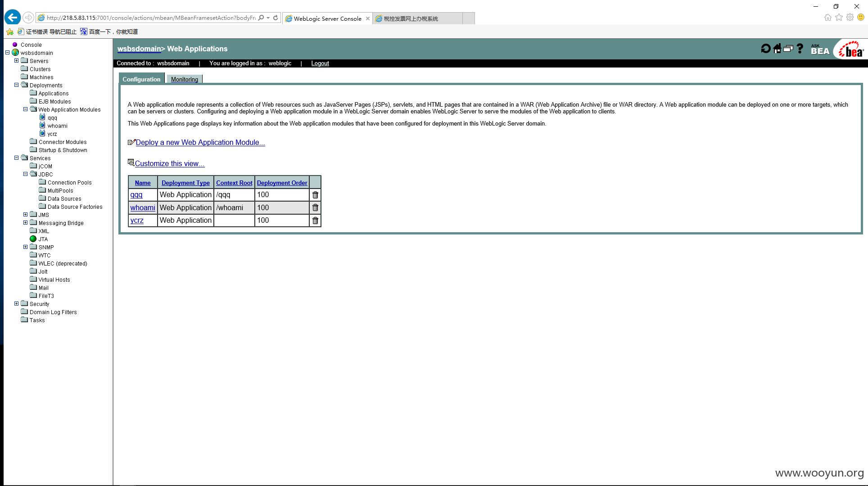Expand the JMS tree node
The height and width of the screenshot is (486, 868).
point(25,214)
